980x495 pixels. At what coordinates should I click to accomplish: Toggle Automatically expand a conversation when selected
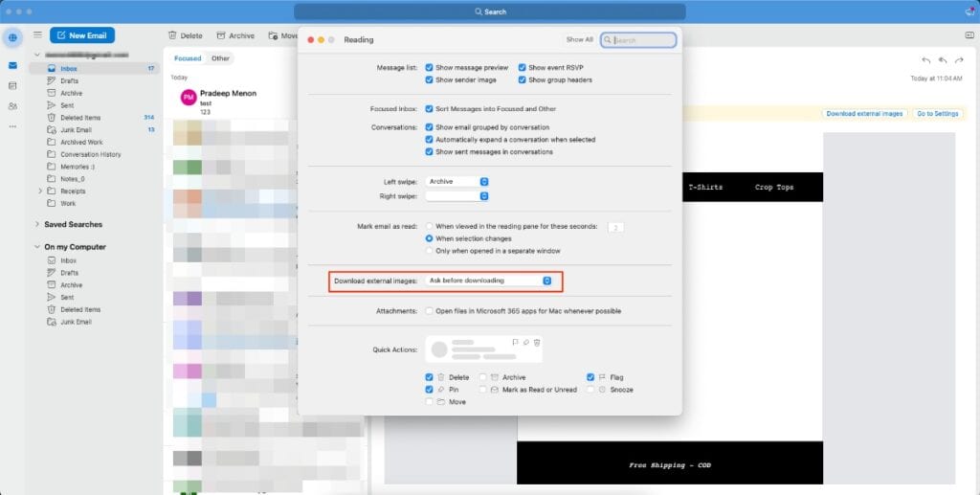click(429, 140)
